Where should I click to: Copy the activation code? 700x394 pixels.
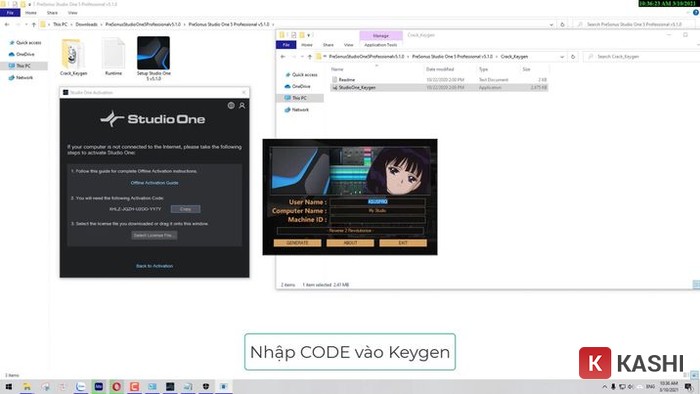point(185,209)
